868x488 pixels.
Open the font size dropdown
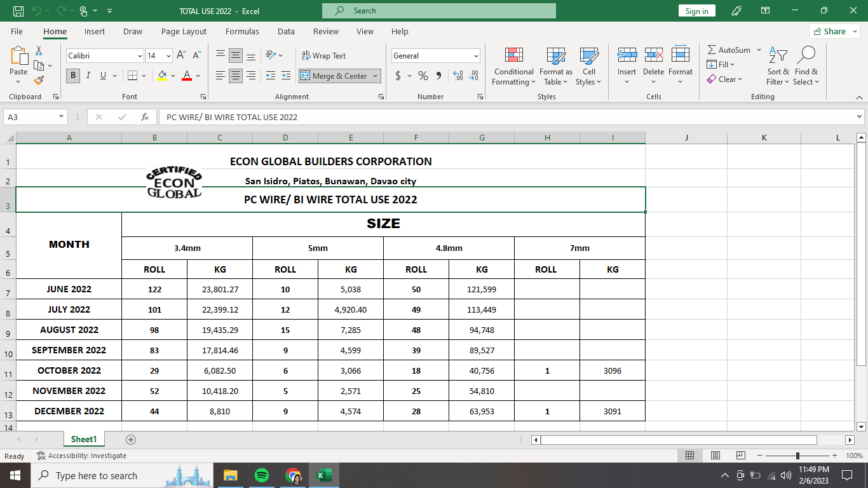[168, 56]
